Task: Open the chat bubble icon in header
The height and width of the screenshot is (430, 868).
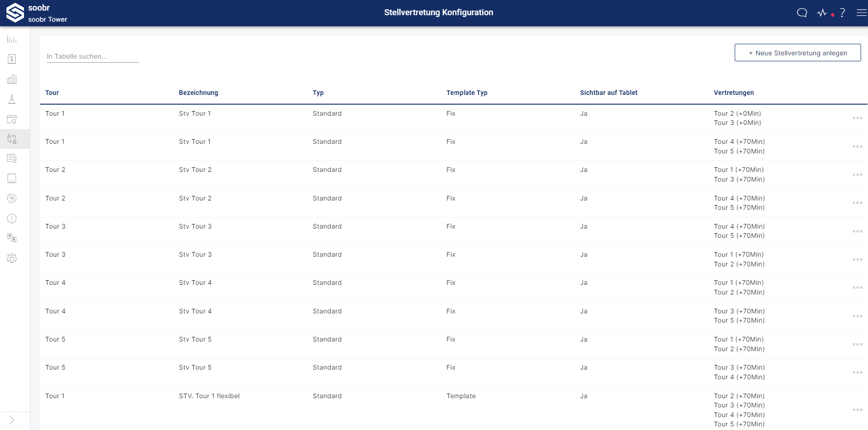Action: pos(802,13)
